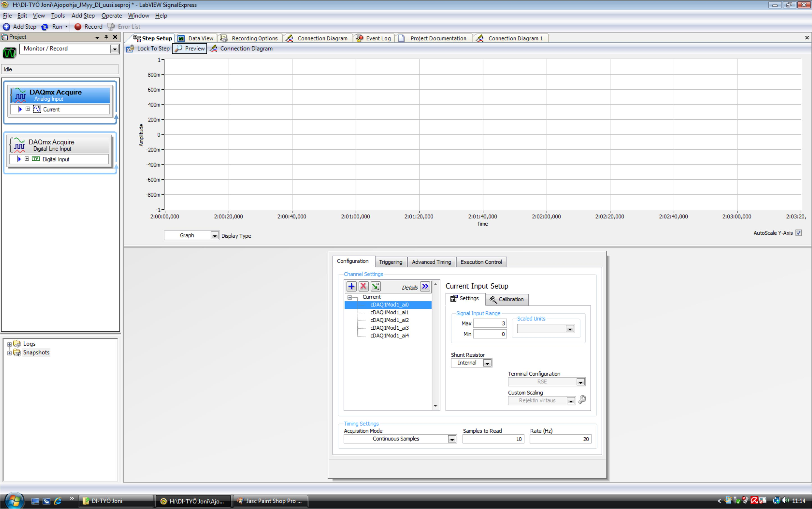
Task: Click the red Record button
Action: coord(78,27)
